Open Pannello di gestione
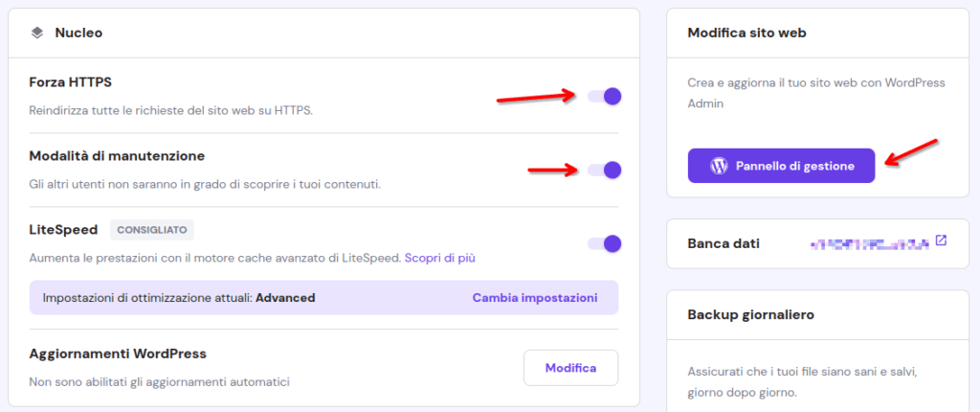 [x=781, y=166]
